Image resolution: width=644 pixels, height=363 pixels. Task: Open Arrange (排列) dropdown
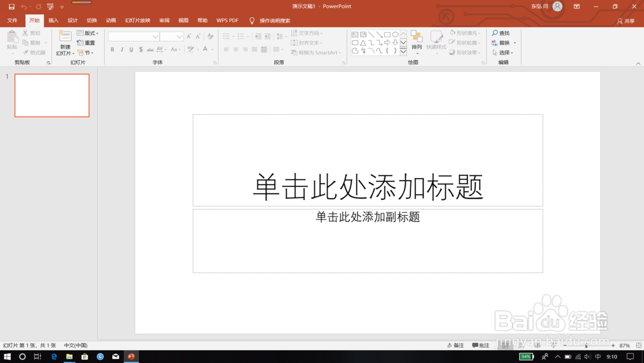417,43
